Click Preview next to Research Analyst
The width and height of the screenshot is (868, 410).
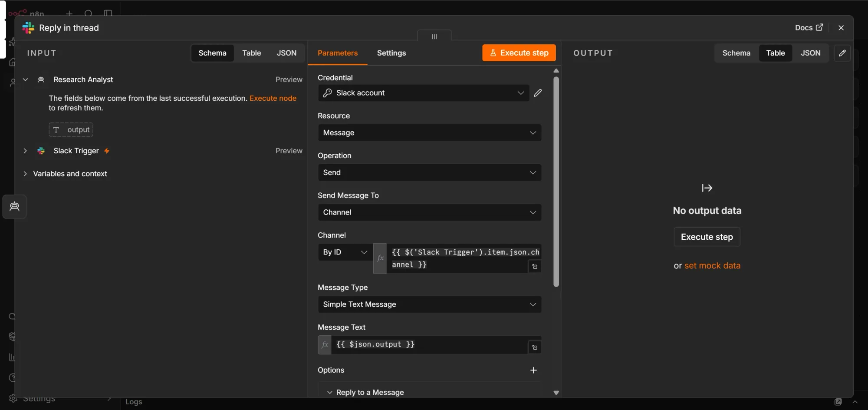pyautogui.click(x=289, y=79)
